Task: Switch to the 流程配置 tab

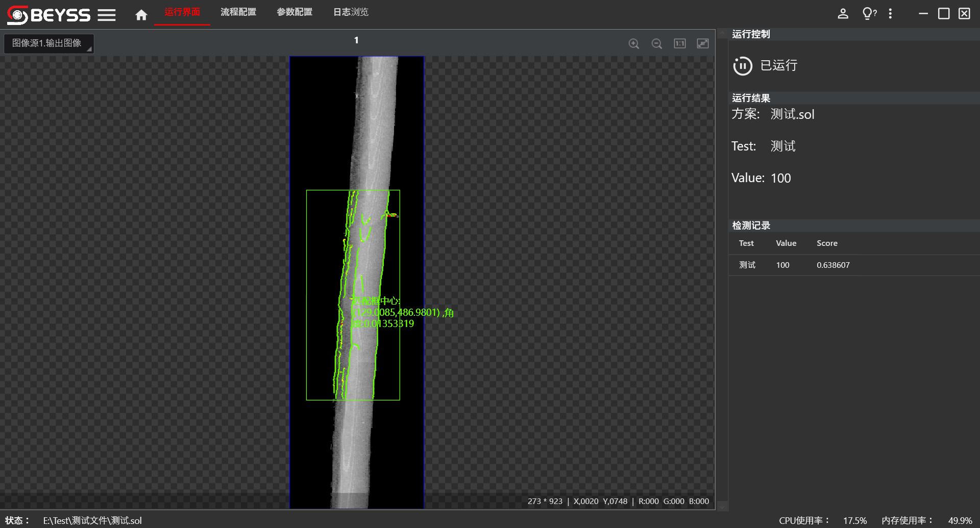Action: click(238, 12)
